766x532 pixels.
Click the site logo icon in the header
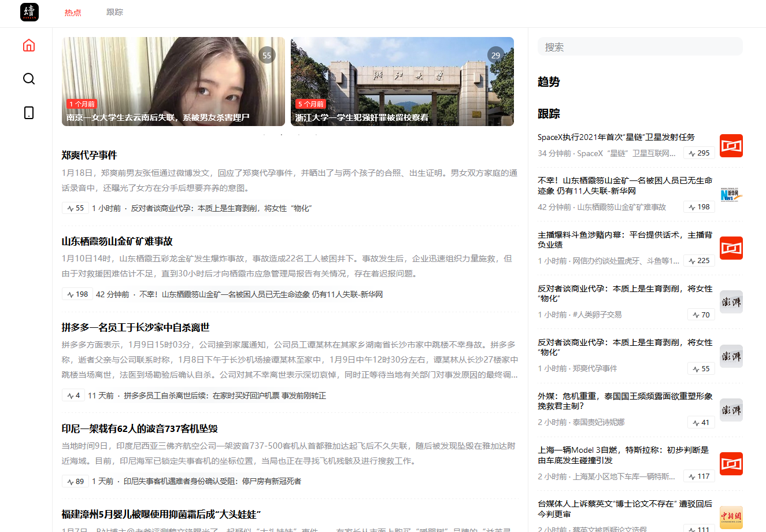click(x=29, y=12)
